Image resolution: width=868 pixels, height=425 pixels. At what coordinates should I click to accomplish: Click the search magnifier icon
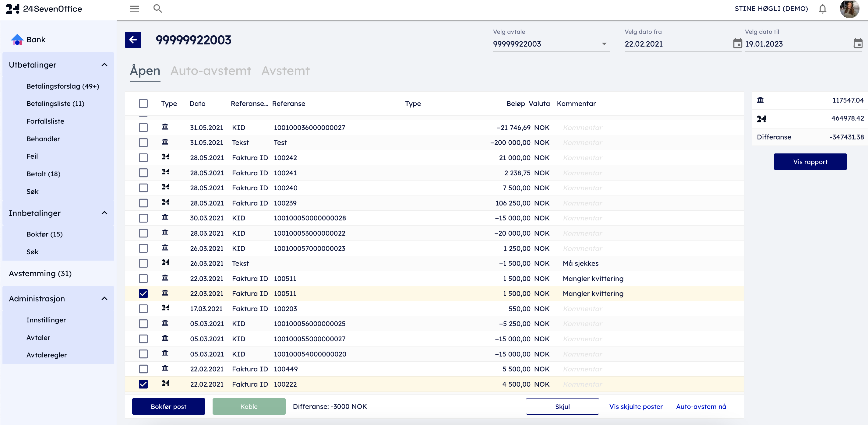coord(157,9)
